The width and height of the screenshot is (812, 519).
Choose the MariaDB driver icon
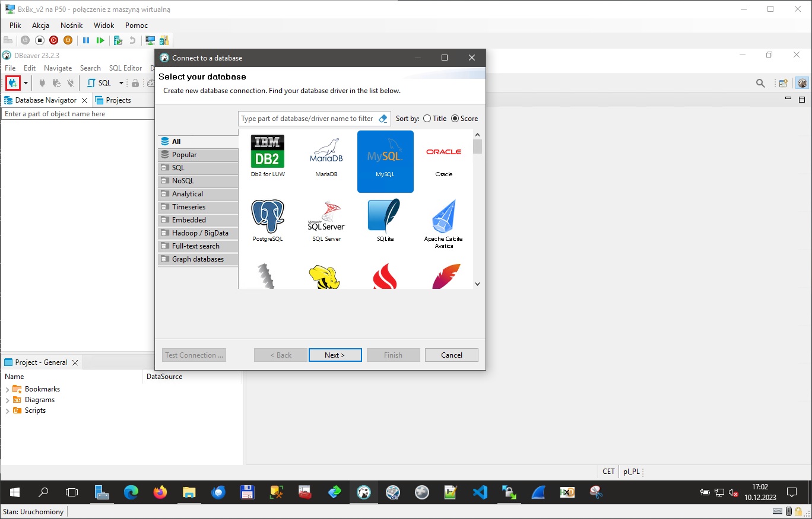coord(326,157)
